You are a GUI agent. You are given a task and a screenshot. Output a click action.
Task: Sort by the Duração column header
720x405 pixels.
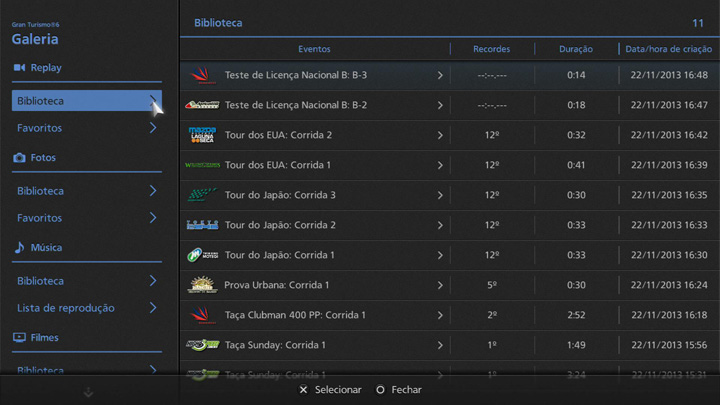(x=576, y=49)
